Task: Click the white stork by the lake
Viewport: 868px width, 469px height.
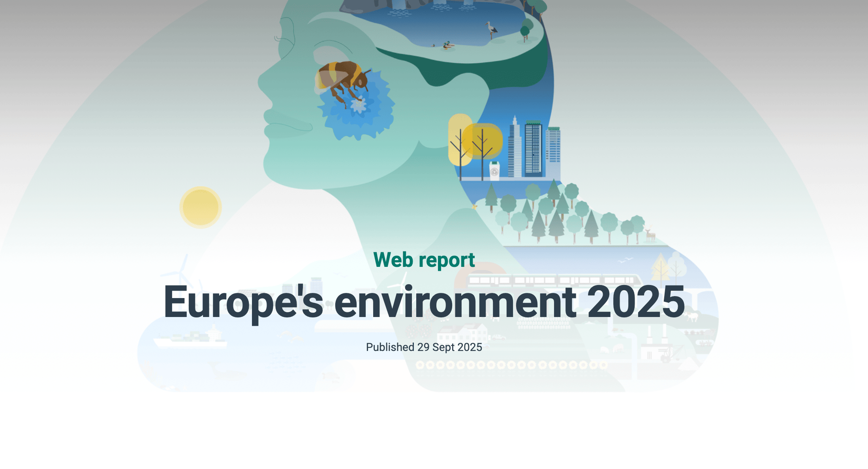Action: [491, 30]
